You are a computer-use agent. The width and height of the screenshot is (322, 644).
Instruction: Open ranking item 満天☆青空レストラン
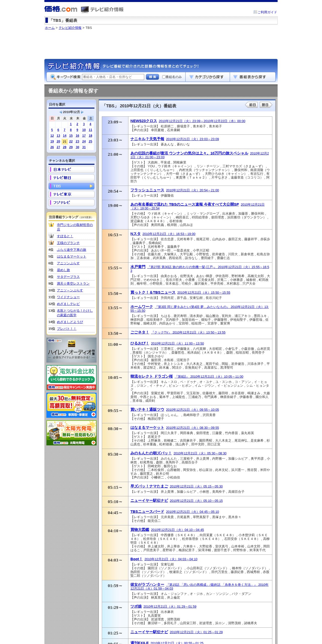point(73,284)
